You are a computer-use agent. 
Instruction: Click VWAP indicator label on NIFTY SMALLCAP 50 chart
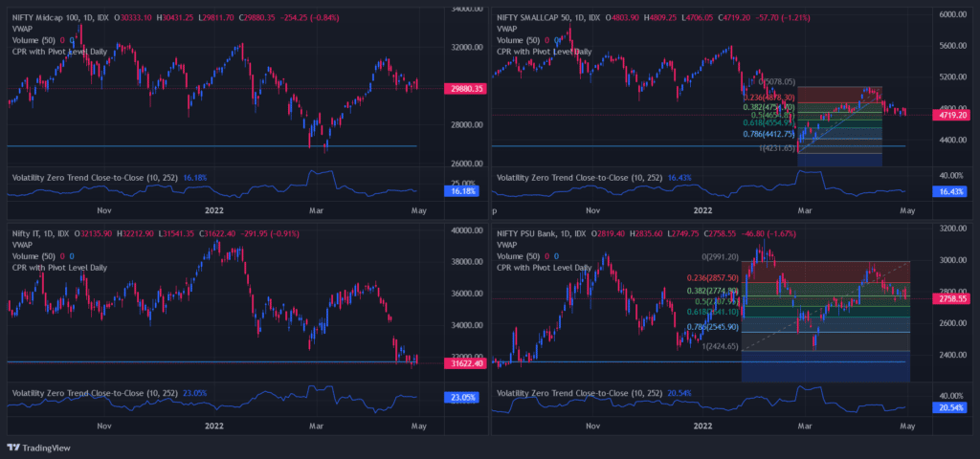(x=507, y=29)
